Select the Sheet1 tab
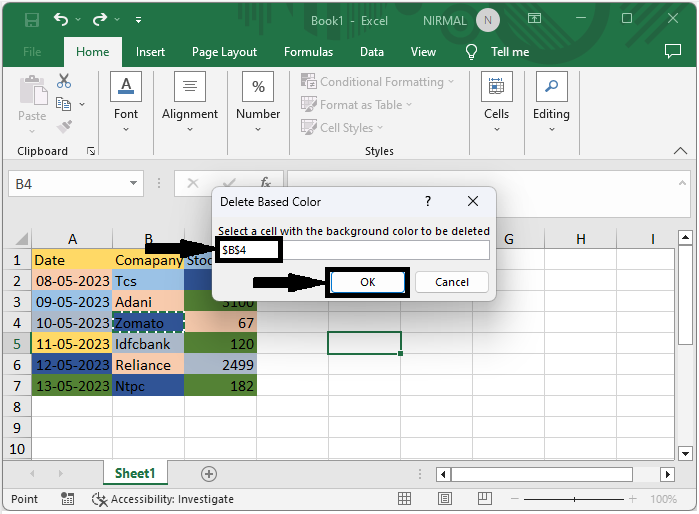The width and height of the screenshot is (699, 514). coord(135,473)
